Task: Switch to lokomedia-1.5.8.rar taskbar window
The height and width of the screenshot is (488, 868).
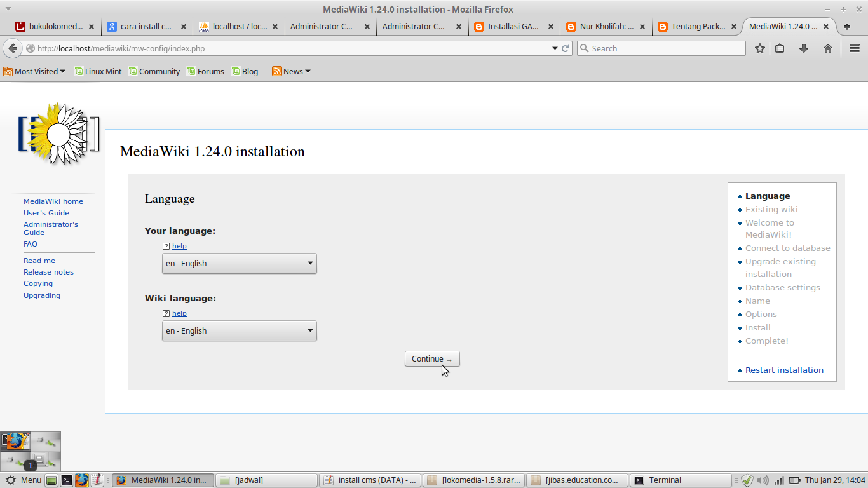Action: point(473,480)
